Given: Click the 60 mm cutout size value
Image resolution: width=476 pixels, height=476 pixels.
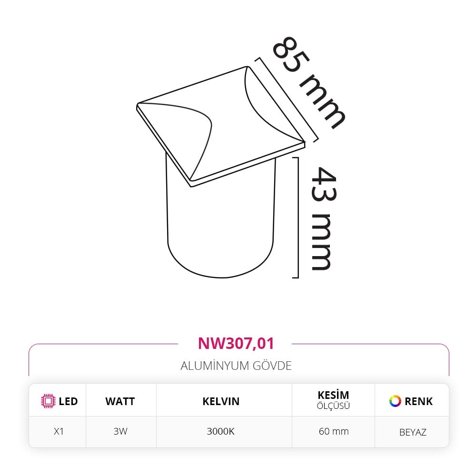Looking at the screenshot, I should click(334, 431).
